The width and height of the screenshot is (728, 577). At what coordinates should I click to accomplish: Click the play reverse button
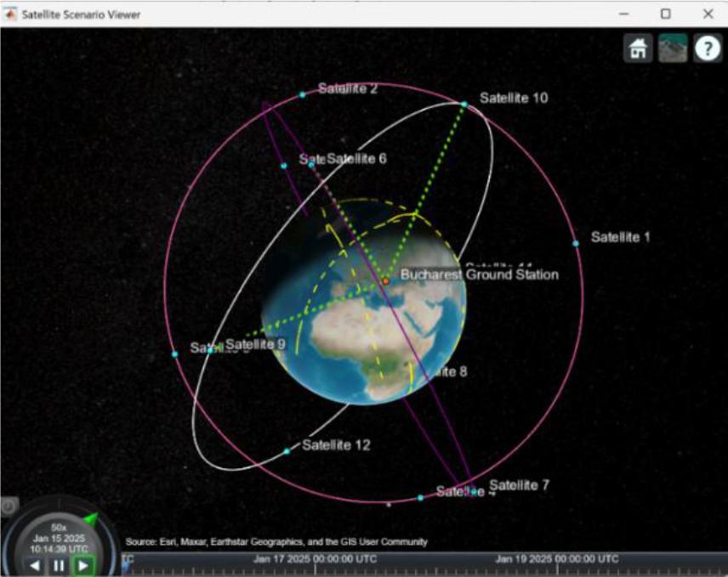click(x=34, y=565)
